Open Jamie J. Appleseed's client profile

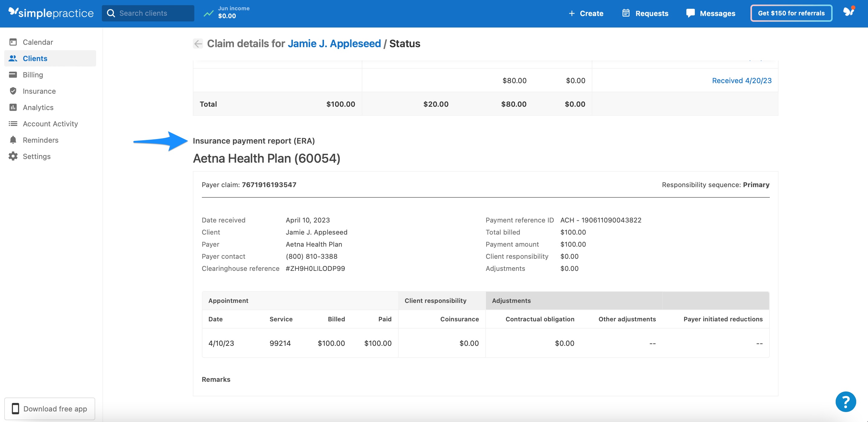(335, 43)
